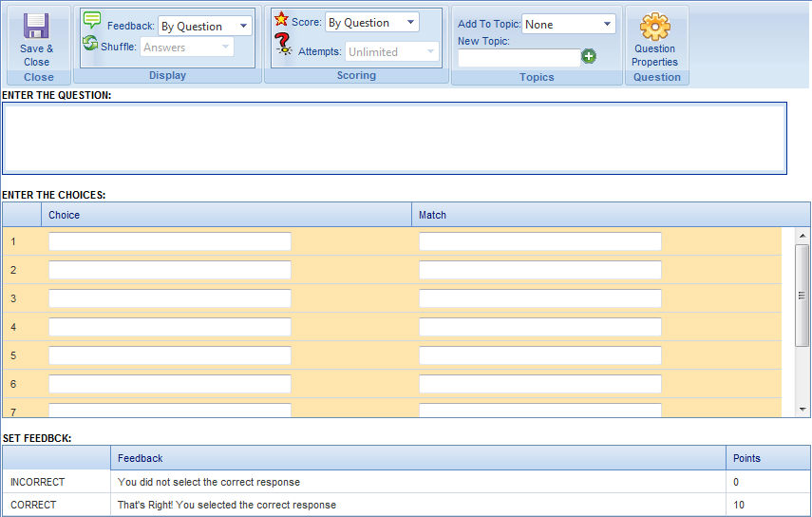Screen dimensions: 812x517
Task: Click the choices scrollbar down arrow
Action: 803,410
